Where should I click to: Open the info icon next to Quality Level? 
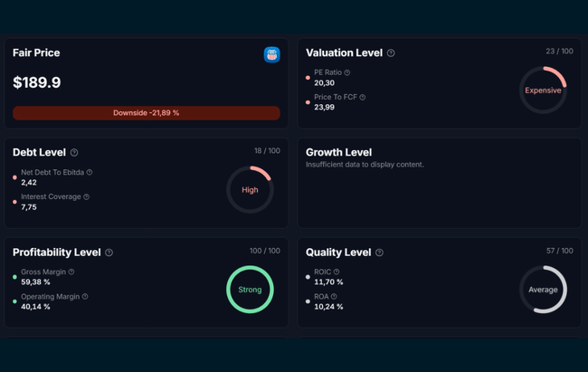point(379,253)
